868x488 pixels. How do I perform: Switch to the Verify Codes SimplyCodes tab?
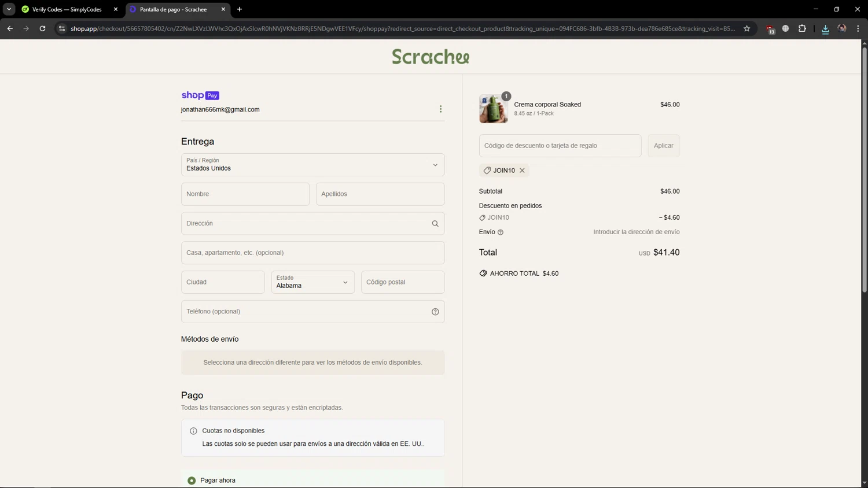point(68,9)
